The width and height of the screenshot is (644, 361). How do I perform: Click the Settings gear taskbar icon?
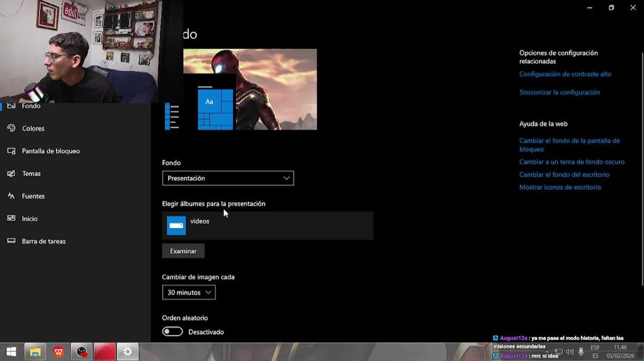(127, 352)
